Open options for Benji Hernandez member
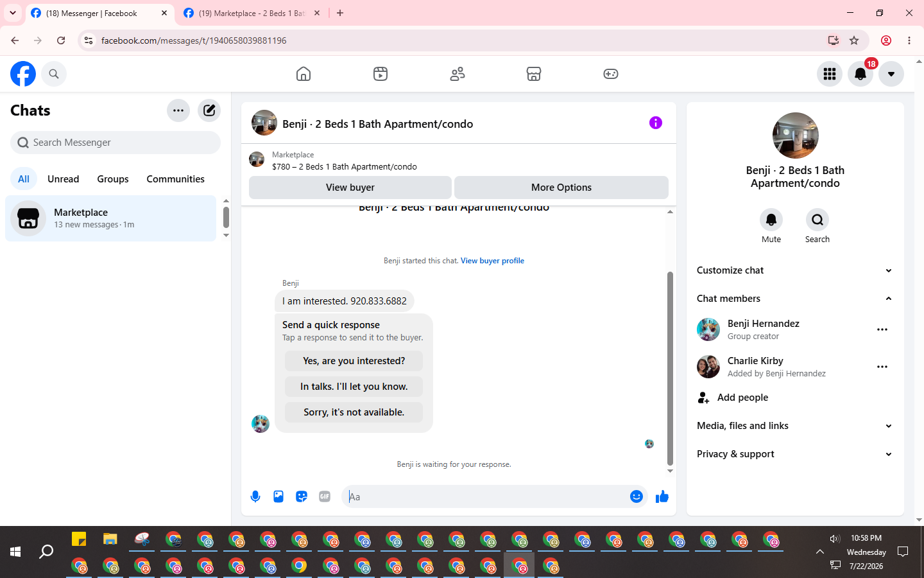 pos(882,329)
